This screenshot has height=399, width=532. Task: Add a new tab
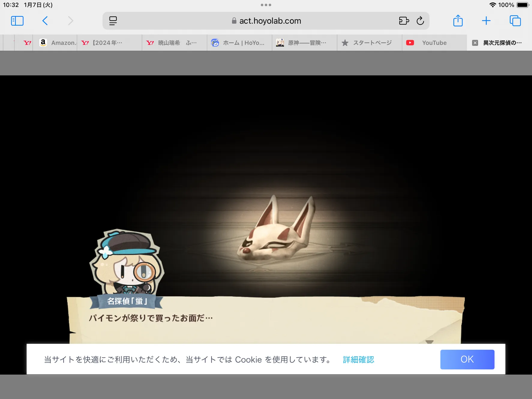pos(486,21)
